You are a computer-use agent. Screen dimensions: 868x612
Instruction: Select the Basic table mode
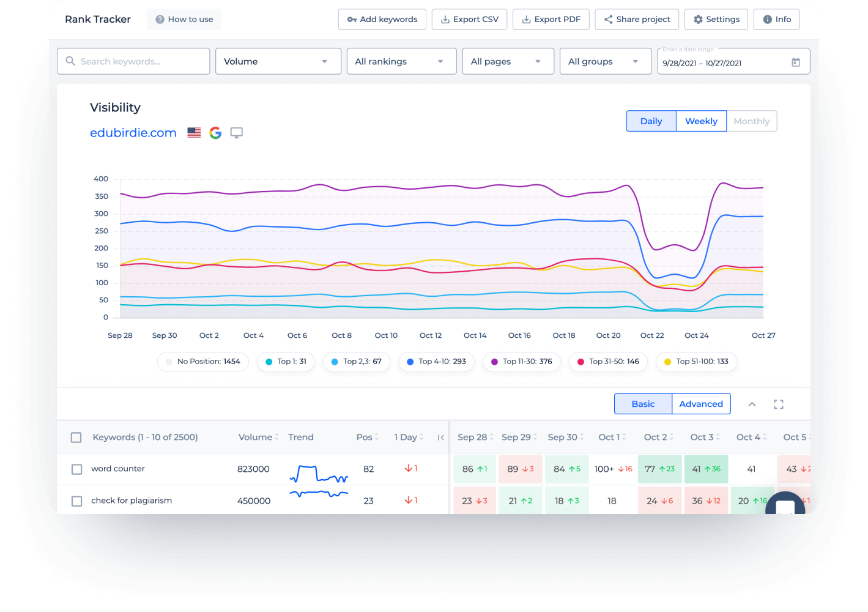pos(643,404)
